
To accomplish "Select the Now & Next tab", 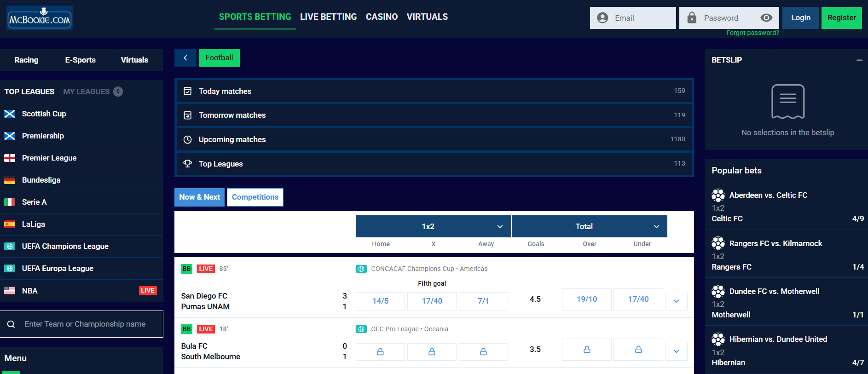I will [200, 197].
